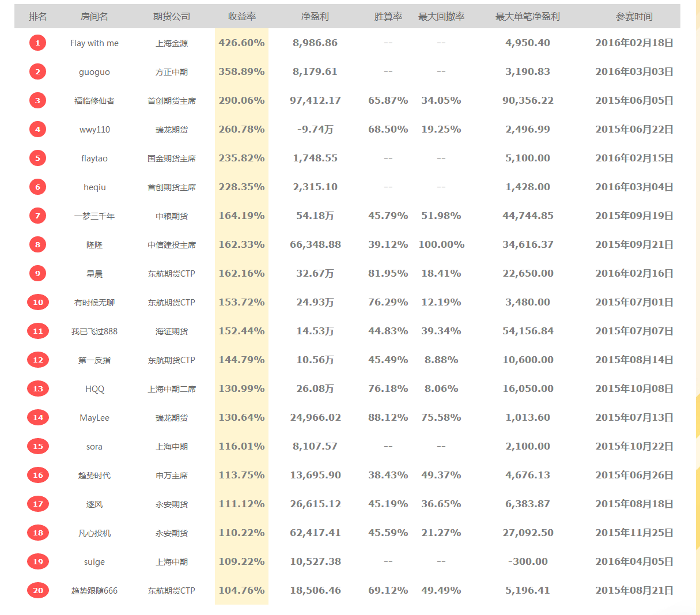Click the red rank 18 badge
This screenshot has height=615, width=700.
point(38,533)
